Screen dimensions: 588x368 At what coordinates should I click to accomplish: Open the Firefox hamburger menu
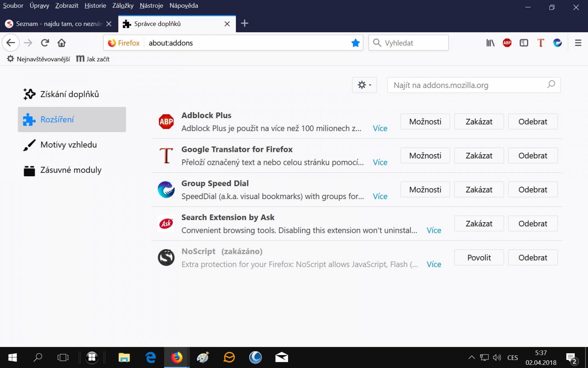[578, 43]
